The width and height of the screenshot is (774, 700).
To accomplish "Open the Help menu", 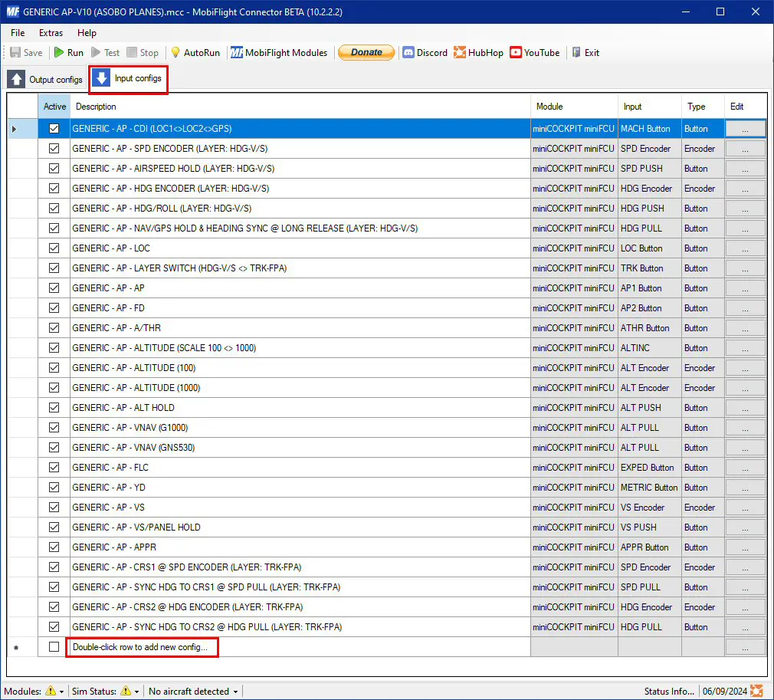I will [87, 33].
